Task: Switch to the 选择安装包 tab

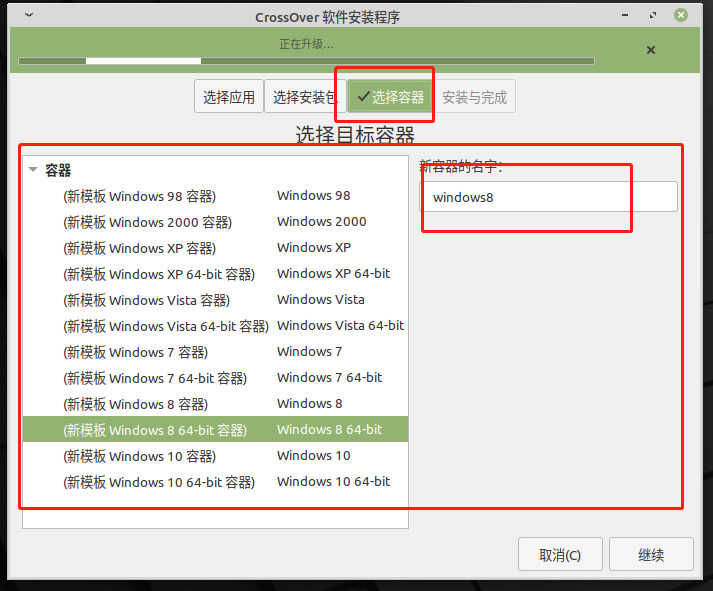Action: click(304, 97)
